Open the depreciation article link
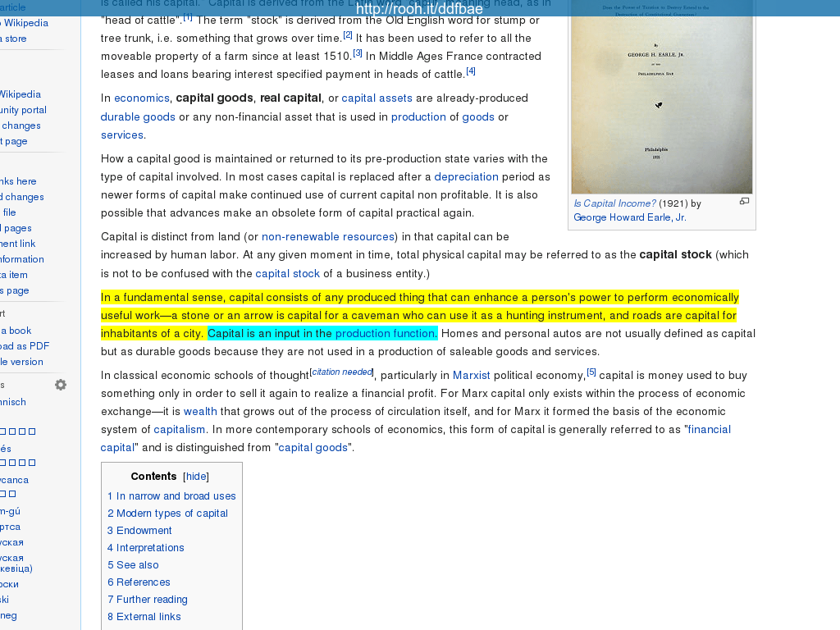This screenshot has width=840, height=630. coord(466,177)
